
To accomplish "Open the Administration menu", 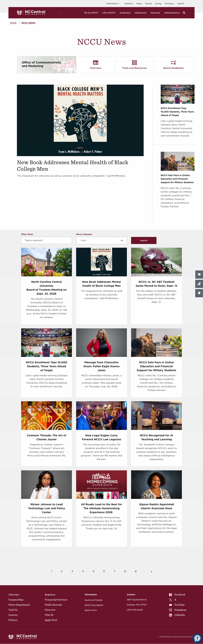I will tap(172, 13).
